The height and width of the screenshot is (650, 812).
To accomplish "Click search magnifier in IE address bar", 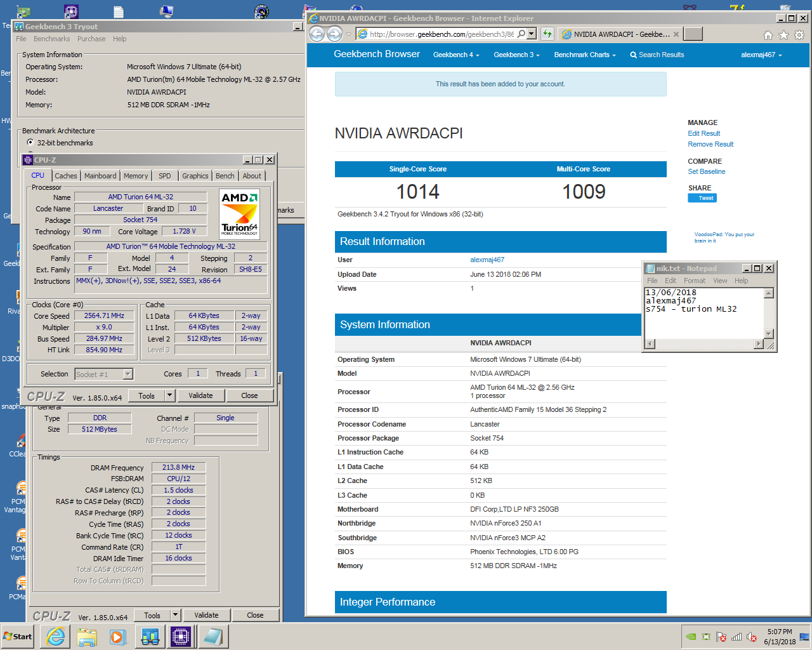I will 521,34.
